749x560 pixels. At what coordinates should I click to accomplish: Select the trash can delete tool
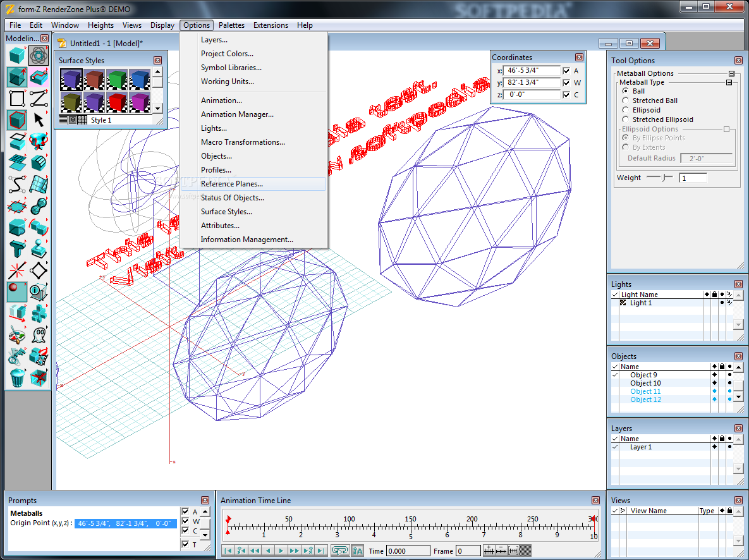tap(17, 378)
